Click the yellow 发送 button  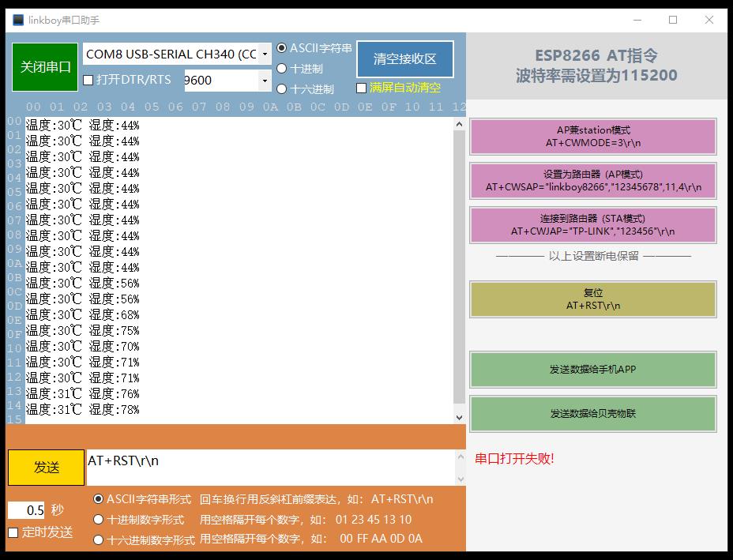47,468
